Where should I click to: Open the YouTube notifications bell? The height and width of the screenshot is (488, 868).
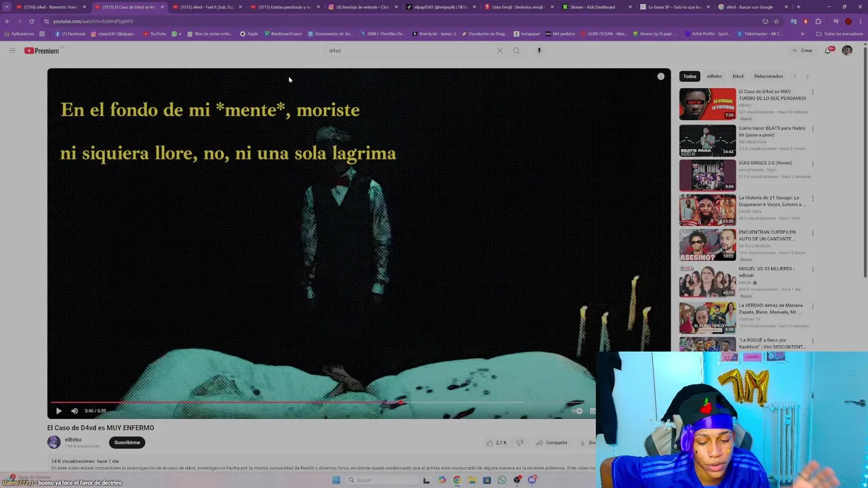point(828,51)
